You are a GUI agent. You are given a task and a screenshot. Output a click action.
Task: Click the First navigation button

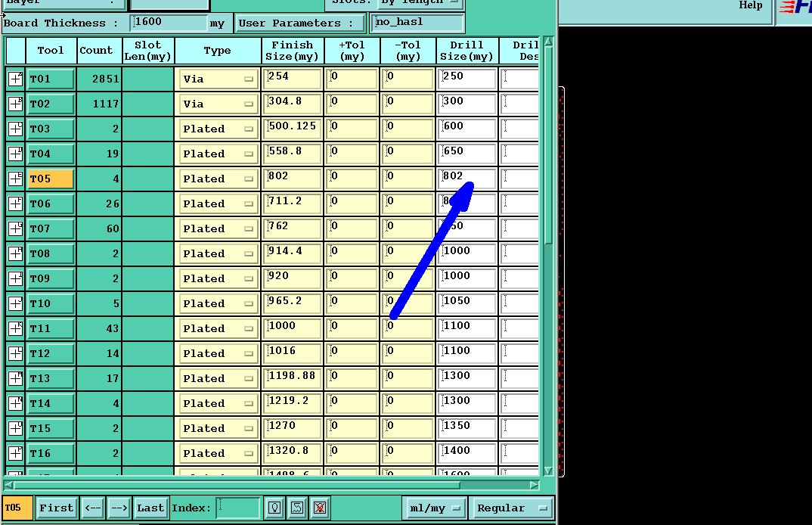click(57, 508)
